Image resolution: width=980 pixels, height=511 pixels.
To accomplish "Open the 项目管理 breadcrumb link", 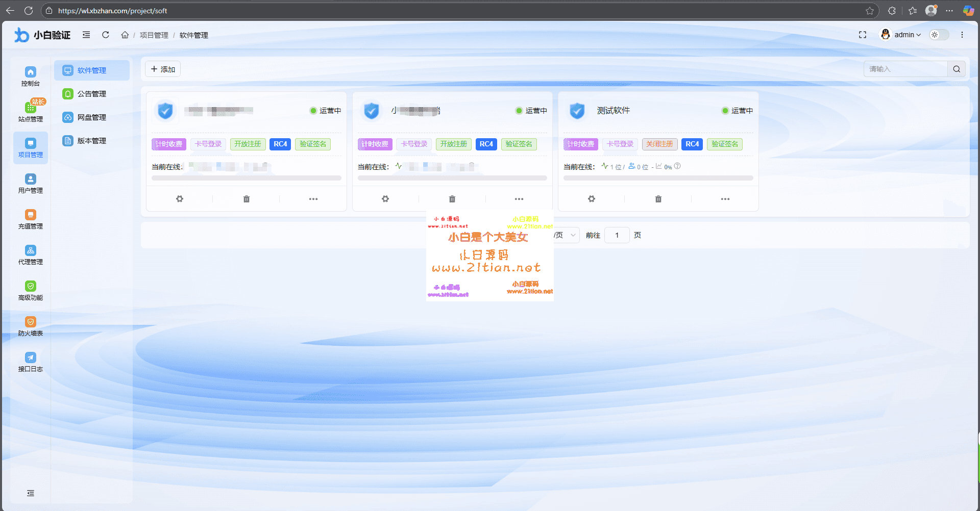I will point(154,35).
